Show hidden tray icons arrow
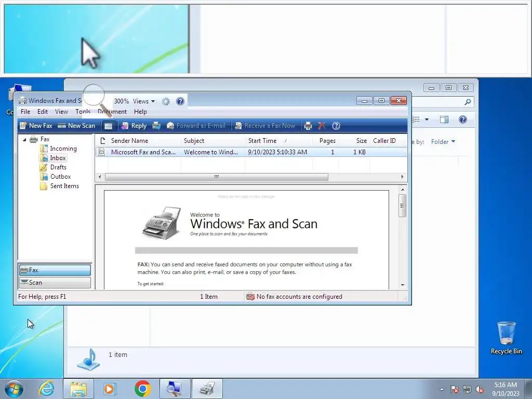The height and width of the screenshot is (399, 532). (442, 389)
